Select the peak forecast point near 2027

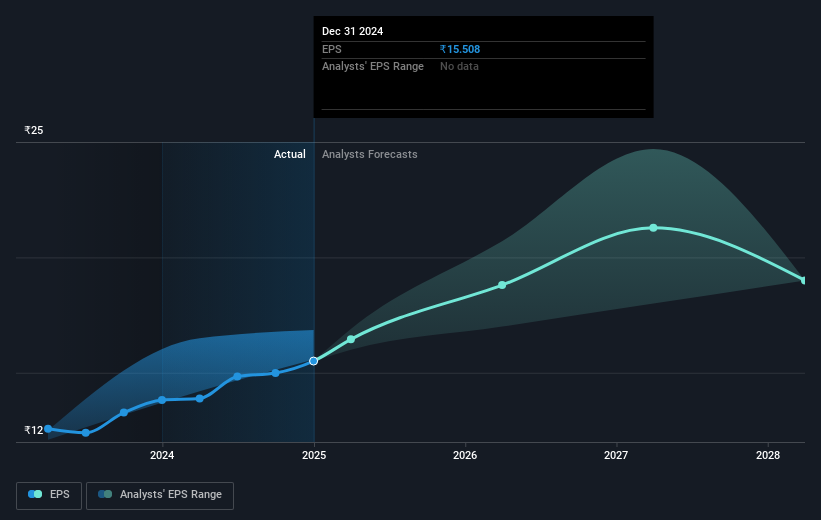tap(653, 228)
